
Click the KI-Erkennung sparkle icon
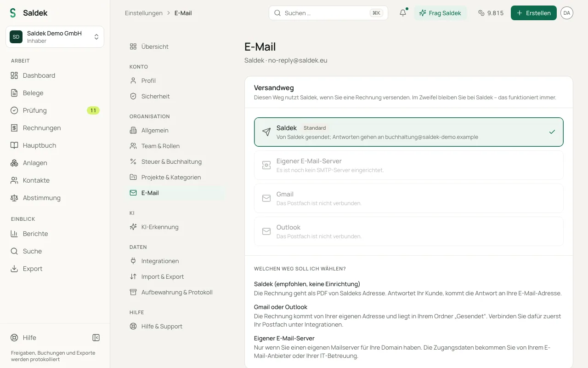133,227
